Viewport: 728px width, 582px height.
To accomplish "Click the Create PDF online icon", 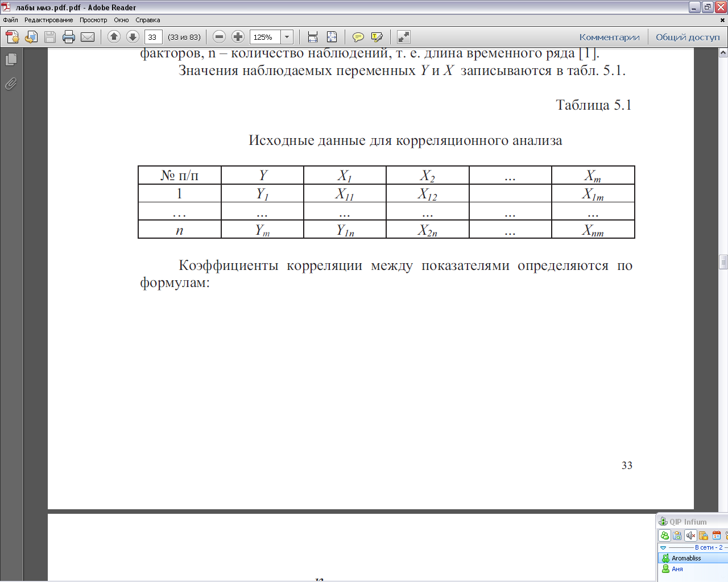I will coord(12,37).
